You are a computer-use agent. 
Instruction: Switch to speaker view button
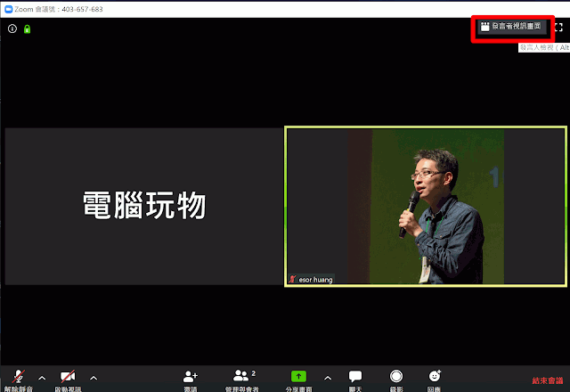512,27
